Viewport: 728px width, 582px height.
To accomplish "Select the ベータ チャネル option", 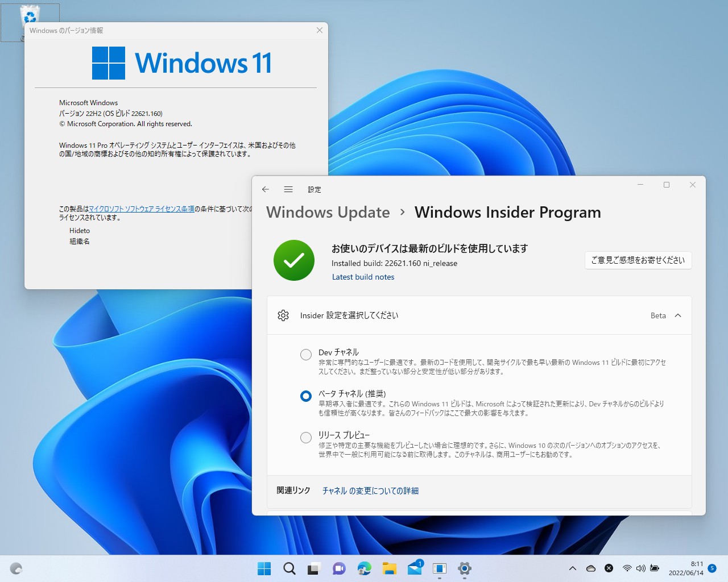I will pyautogui.click(x=305, y=396).
